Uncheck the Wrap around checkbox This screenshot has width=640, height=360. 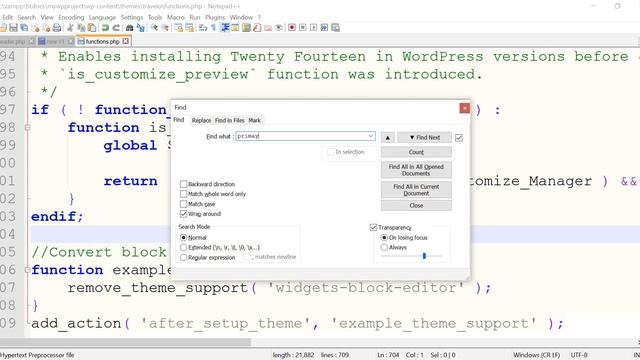pyautogui.click(x=184, y=214)
